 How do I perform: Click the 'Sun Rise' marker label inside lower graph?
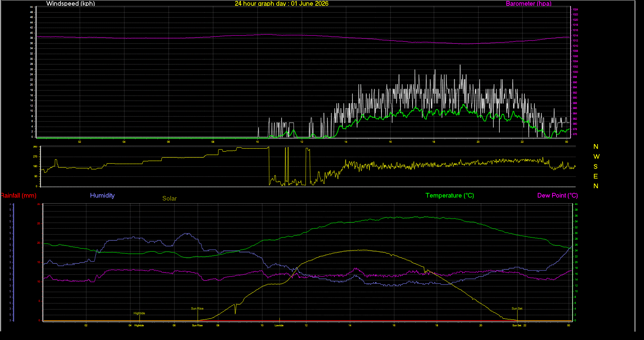point(197,309)
